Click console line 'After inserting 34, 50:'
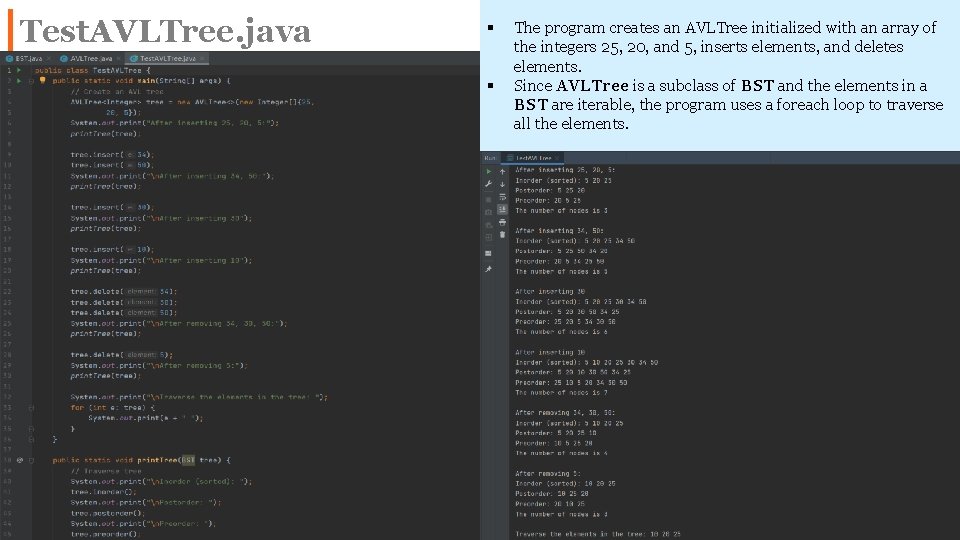This screenshot has width=960, height=540. 560,231
